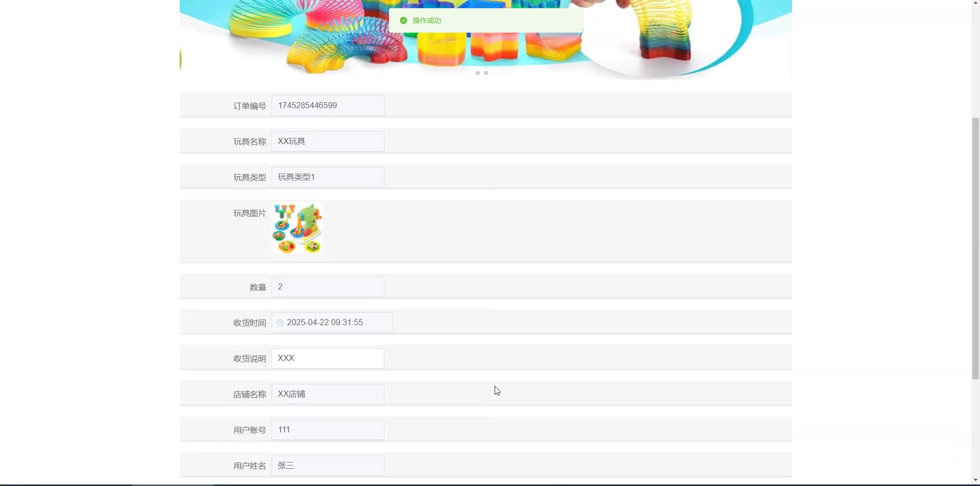Click the 收货说明 input containing XXX
Viewport: 980px width, 486px height.
tap(328, 358)
